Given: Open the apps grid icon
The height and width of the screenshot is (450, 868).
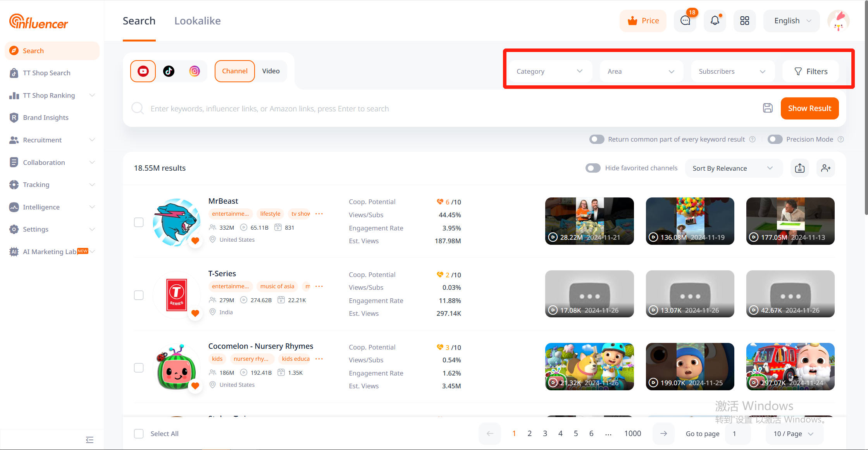Looking at the screenshot, I should [744, 21].
